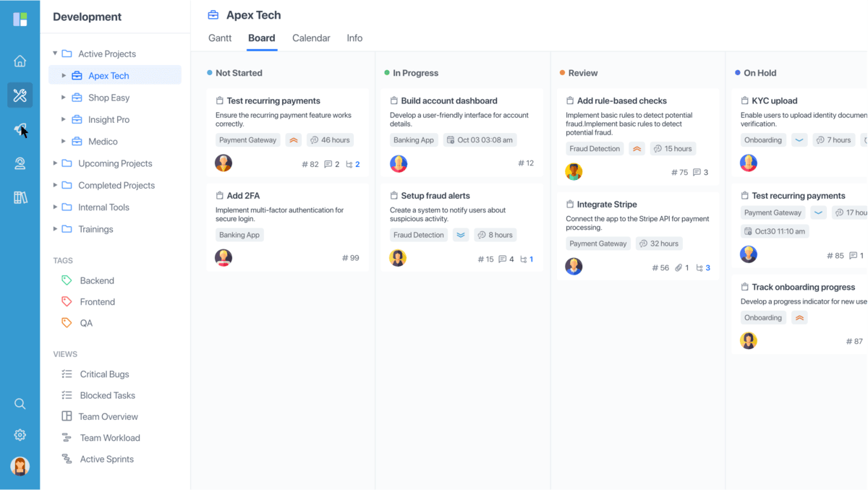Viewport: 868px width, 490px height.
Task: Click the comments icon on Setup fraud alerts
Action: pos(503,259)
